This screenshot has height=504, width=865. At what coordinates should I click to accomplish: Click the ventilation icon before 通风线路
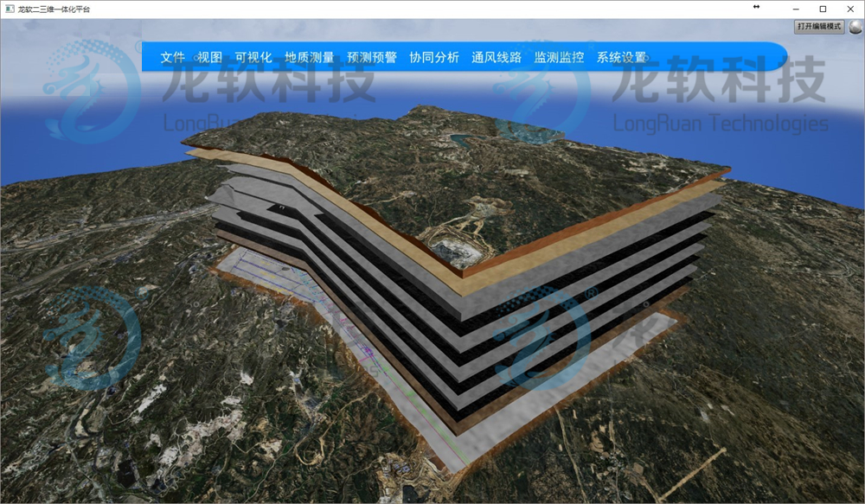pos(467,55)
